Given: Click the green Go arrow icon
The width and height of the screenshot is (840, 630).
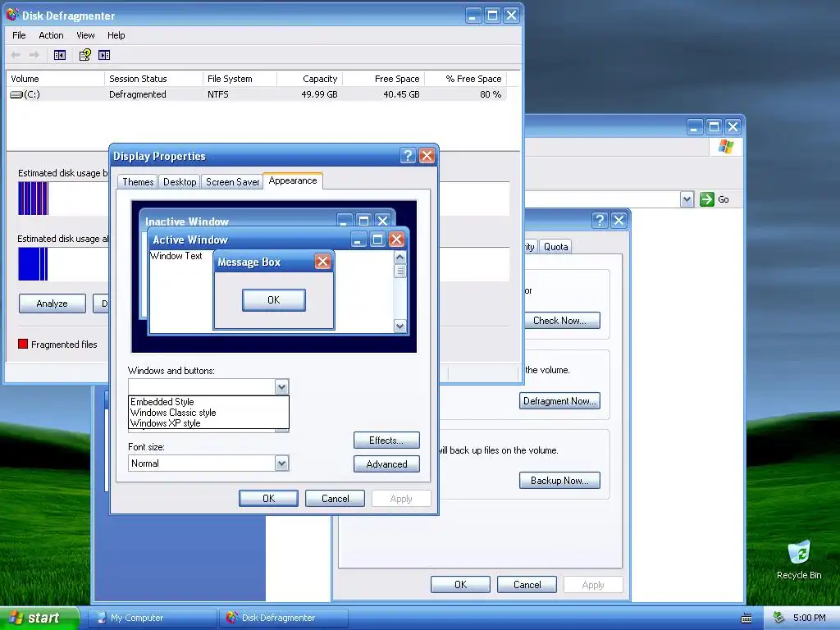Looking at the screenshot, I should click(707, 199).
